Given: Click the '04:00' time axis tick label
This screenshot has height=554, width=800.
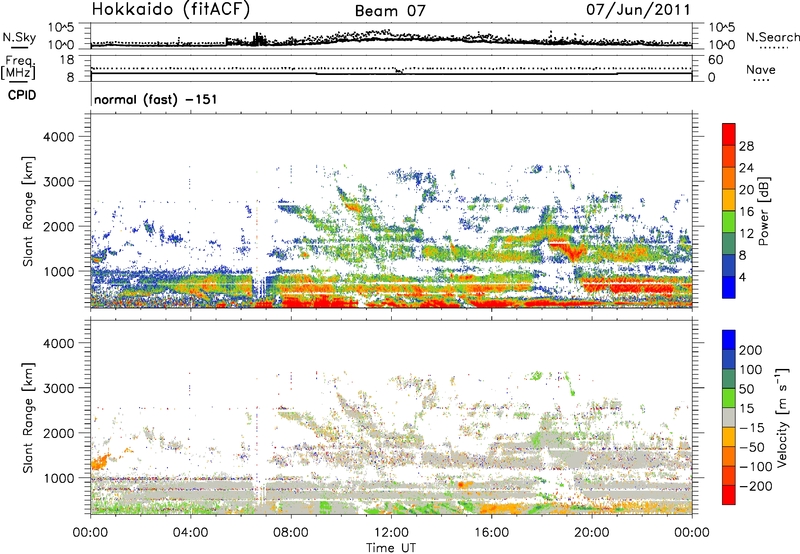Looking at the screenshot, I should click(191, 533).
